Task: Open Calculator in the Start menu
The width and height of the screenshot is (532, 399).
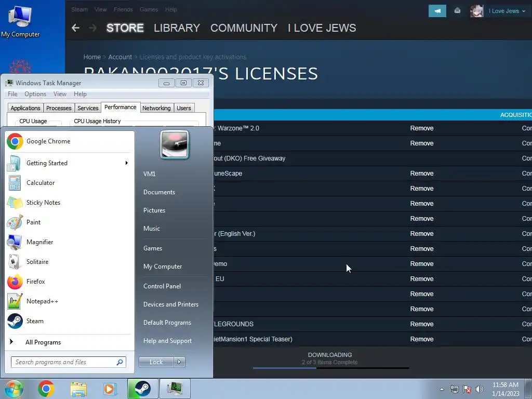Action: [x=69, y=182]
